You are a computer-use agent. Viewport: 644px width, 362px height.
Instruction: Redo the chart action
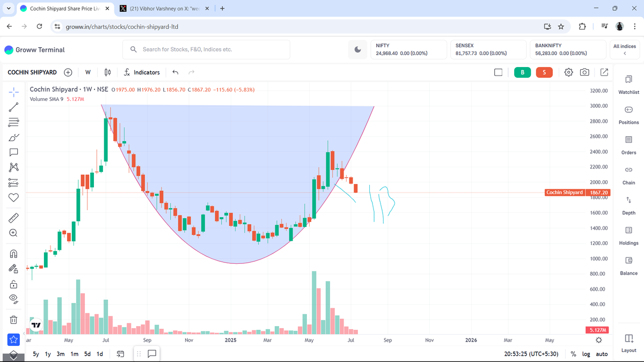[191, 72]
